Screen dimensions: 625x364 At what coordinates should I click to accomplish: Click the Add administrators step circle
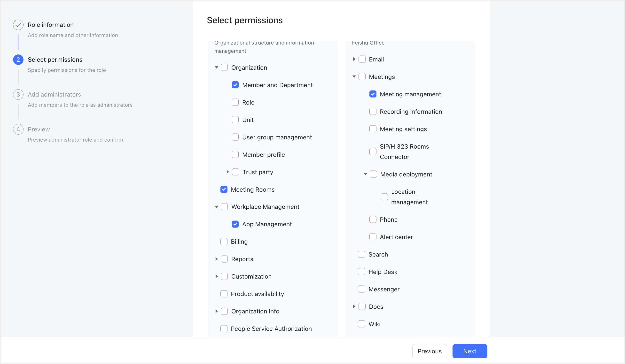(x=18, y=94)
